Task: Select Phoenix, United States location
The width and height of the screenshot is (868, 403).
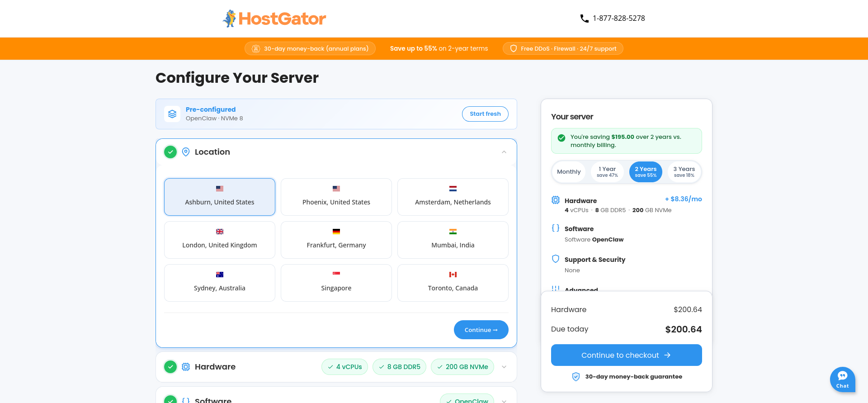Action: coord(336,197)
